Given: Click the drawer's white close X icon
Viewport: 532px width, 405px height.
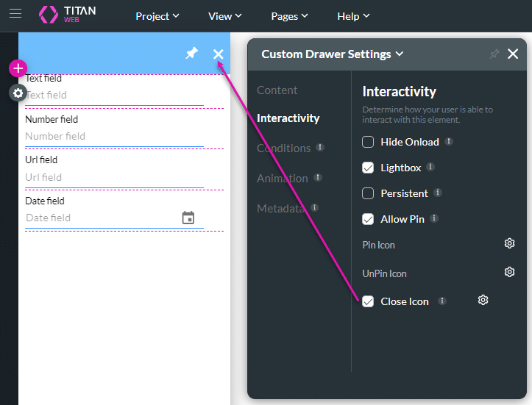Looking at the screenshot, I should (x=219, y=54).
